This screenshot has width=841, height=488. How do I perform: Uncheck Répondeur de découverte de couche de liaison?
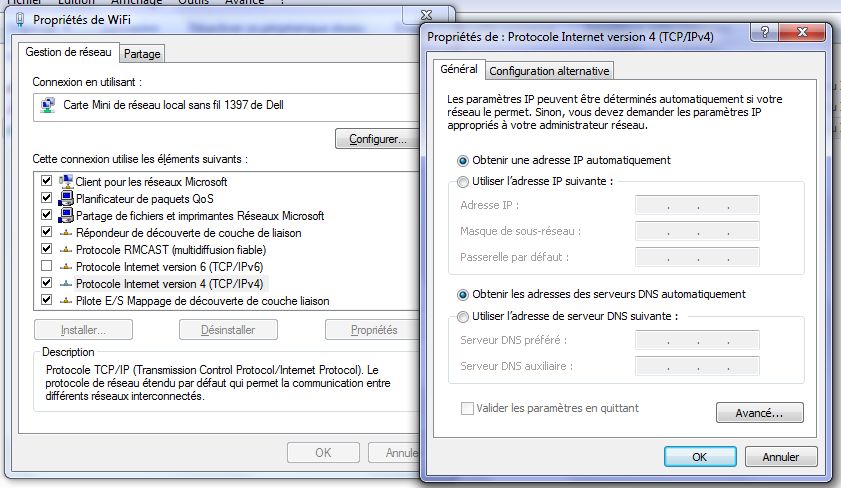tap(47, 232)
